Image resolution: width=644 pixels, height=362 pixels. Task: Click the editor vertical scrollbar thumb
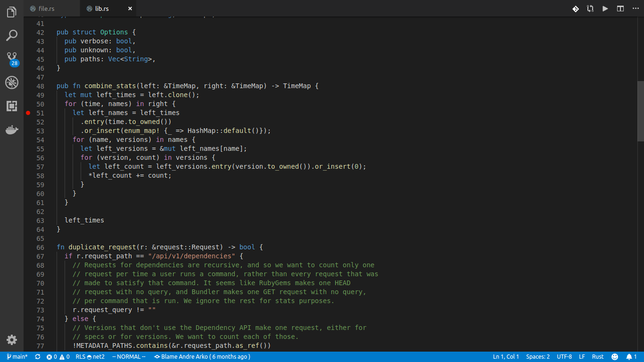(641, 111)
